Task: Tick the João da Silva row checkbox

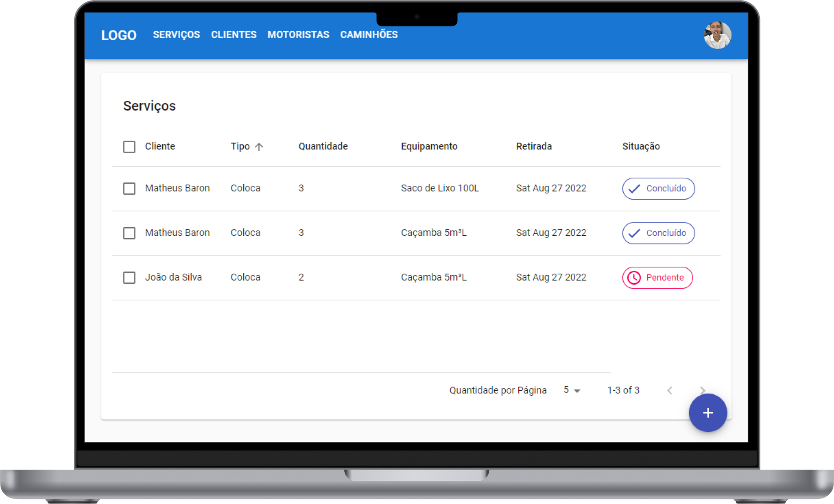Action: [129, 278]
